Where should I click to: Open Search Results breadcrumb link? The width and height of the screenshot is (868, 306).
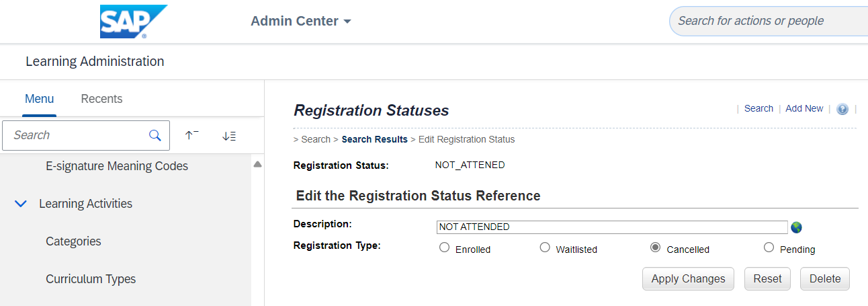(x=374, y=139)
